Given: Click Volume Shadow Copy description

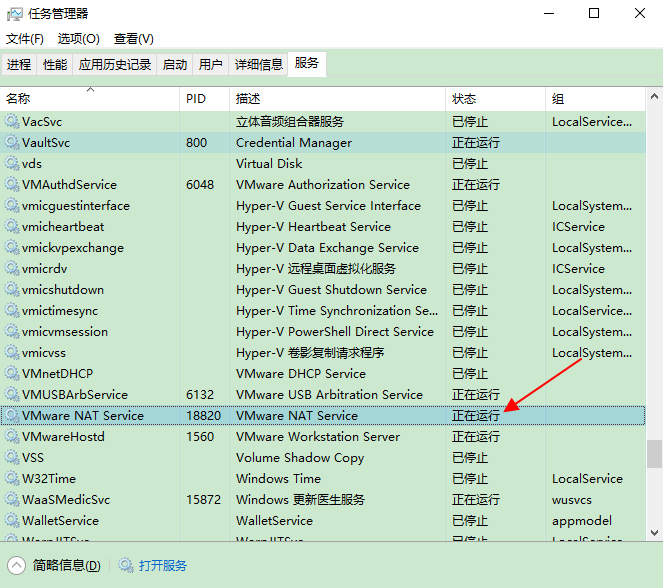Looking at the screenshot, I should [x=300, y=458].
